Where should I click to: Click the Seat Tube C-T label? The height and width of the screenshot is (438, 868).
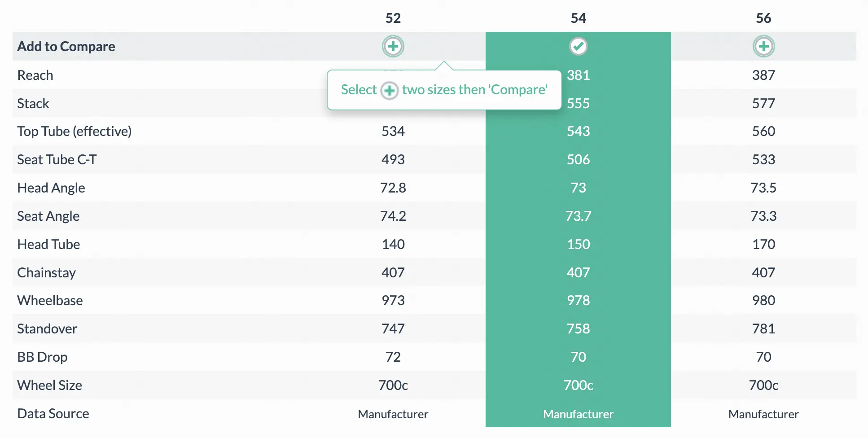point(57,159)
